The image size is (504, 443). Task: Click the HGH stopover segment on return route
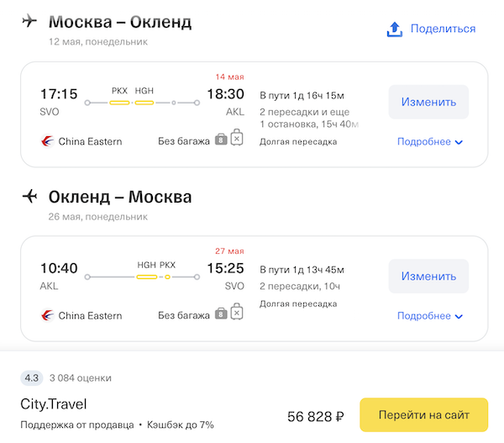tap(147, 276)
